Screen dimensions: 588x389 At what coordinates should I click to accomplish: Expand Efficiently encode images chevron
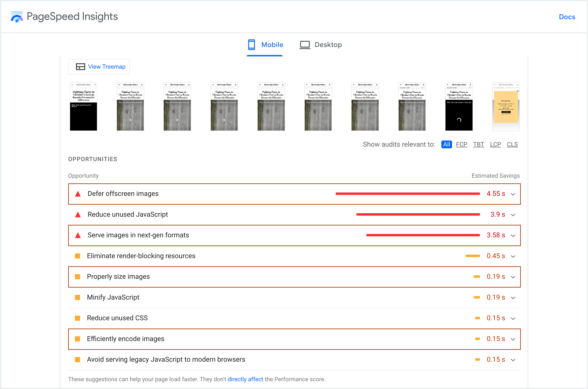coord(513,339)
